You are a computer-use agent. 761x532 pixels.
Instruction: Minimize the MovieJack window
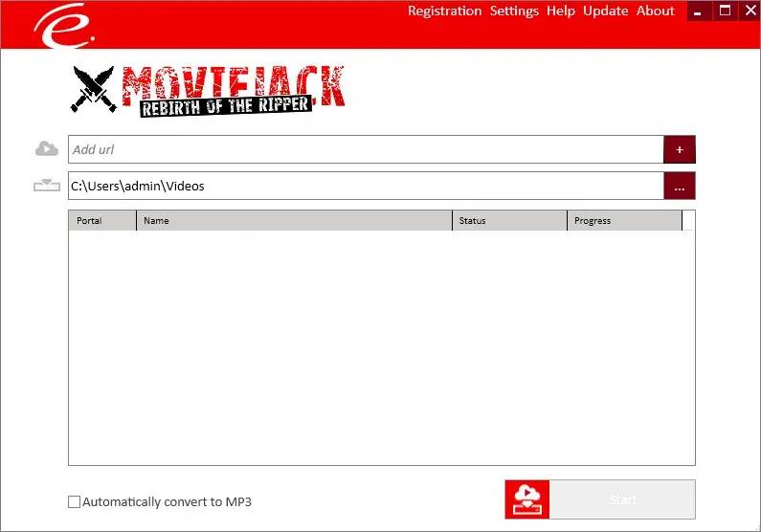[699, 11]
